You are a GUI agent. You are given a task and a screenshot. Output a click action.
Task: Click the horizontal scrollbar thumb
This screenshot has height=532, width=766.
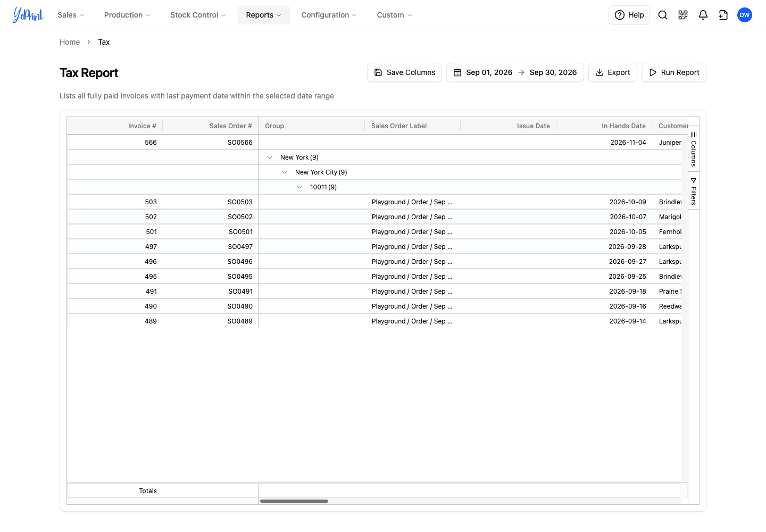[294, 501]
